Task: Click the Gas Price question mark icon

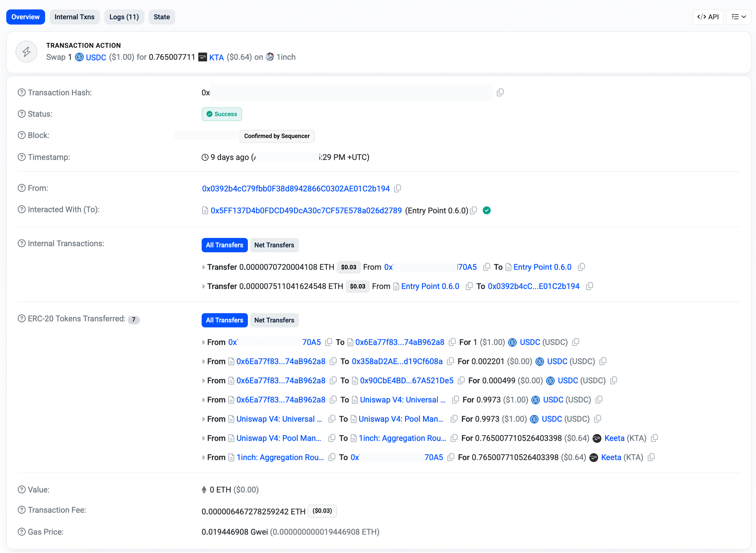Action: click(x=22, y=532)
